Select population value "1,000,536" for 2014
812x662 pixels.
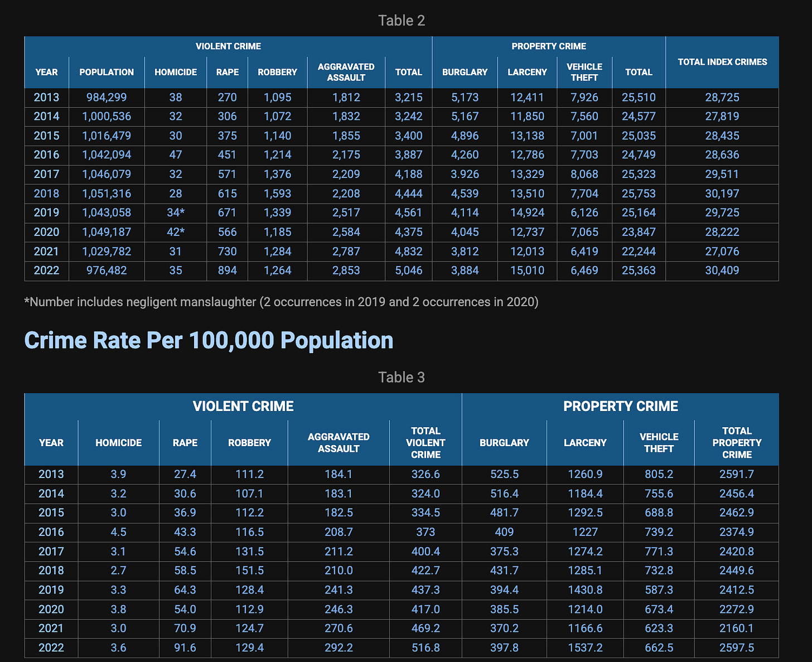pyautogui.click(x=107, y=117)
